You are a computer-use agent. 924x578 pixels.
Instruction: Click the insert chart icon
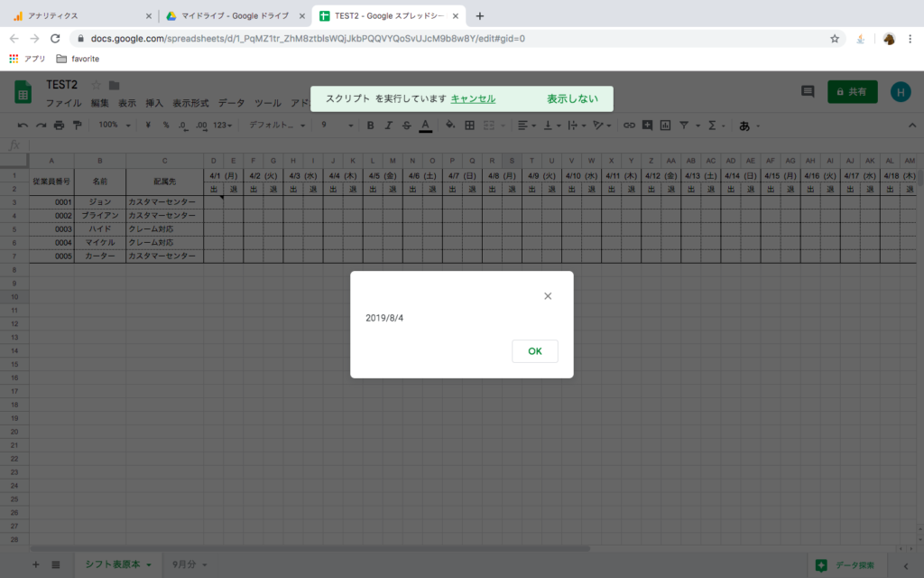665,126
